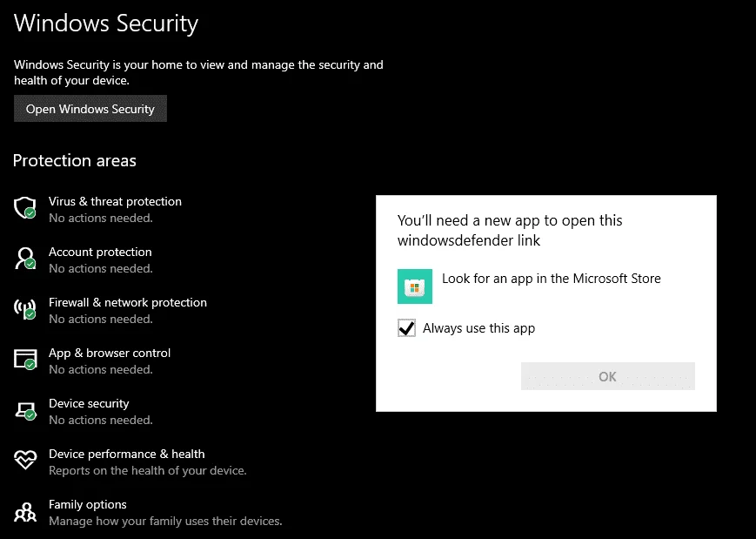Click the Device security laptop icon
The height and width of the screenshot is (539, 756).
pyautogui.click(x=25, y=411)
